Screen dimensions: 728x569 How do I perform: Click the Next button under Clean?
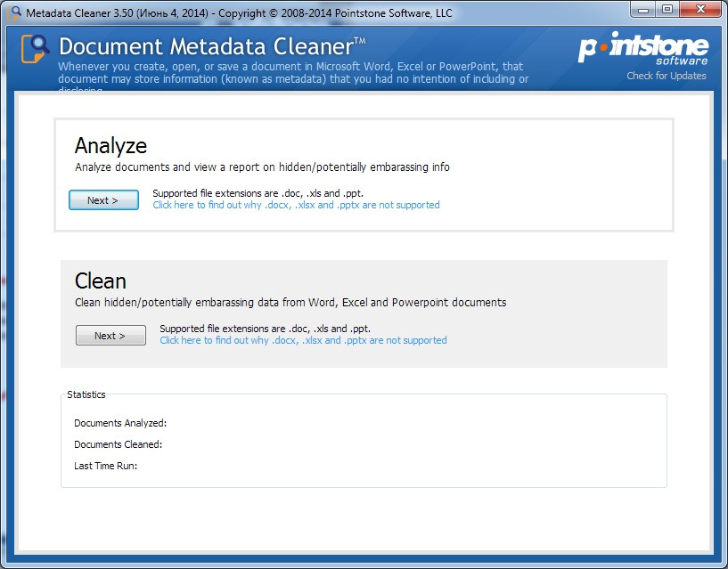[110, 335]
